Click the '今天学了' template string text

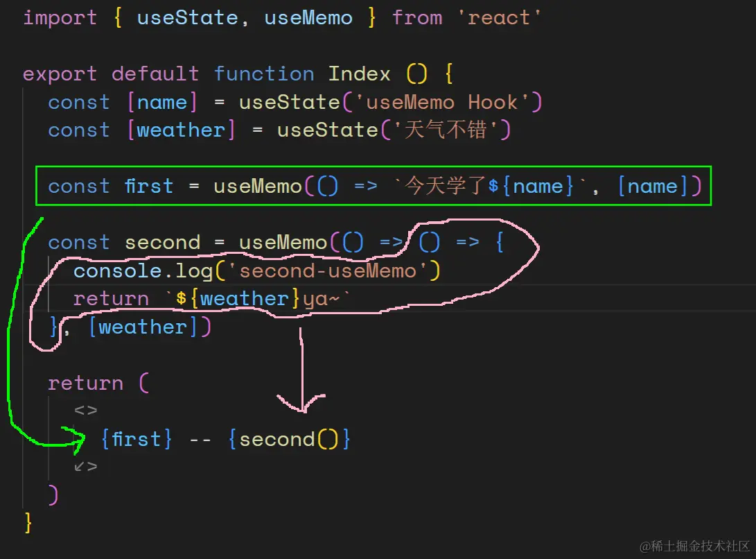[x=446, y=186]
